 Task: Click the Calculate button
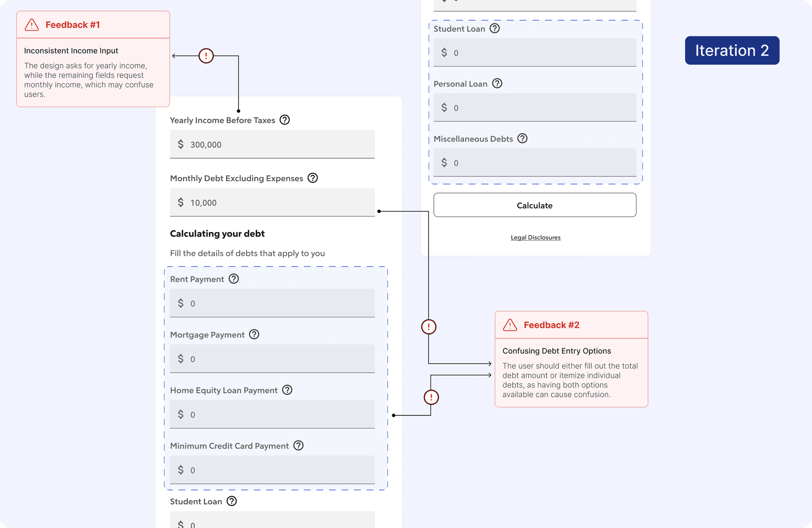[535, 205]
